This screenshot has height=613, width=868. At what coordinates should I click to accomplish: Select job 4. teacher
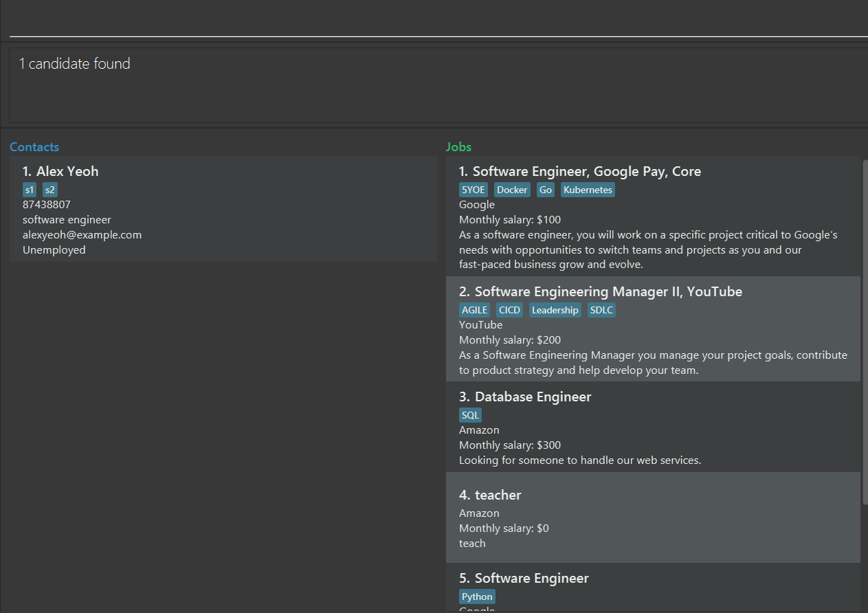(x=653, y=517)
